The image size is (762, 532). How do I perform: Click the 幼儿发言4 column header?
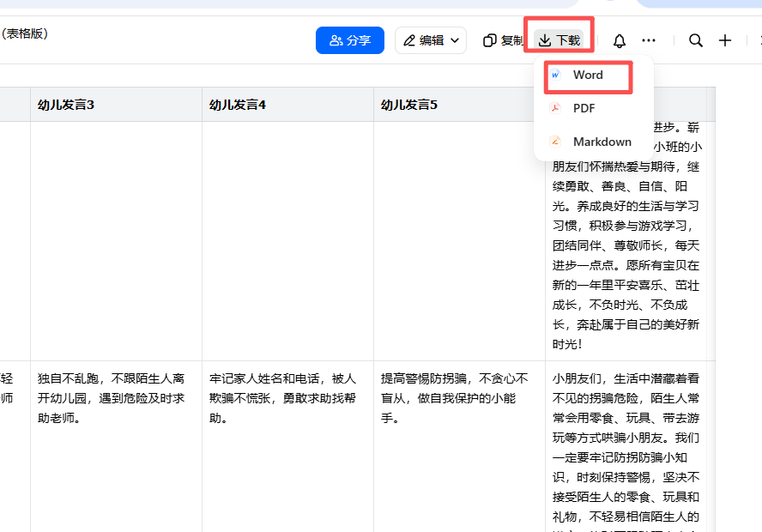pyautogui.click(x=287, y=105)
